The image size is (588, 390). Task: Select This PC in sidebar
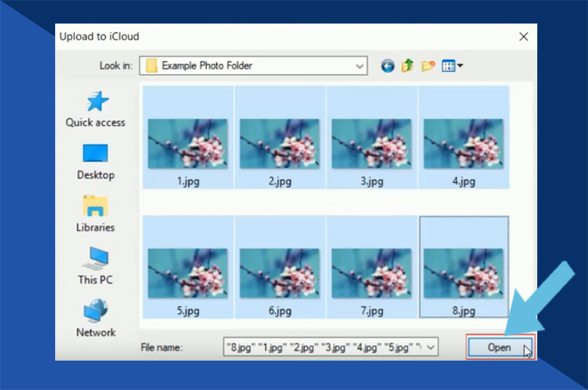(96, 266)
